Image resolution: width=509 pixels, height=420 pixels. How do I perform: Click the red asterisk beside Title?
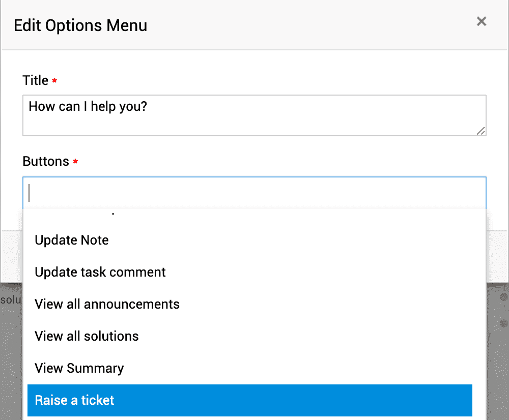(54, 80)
